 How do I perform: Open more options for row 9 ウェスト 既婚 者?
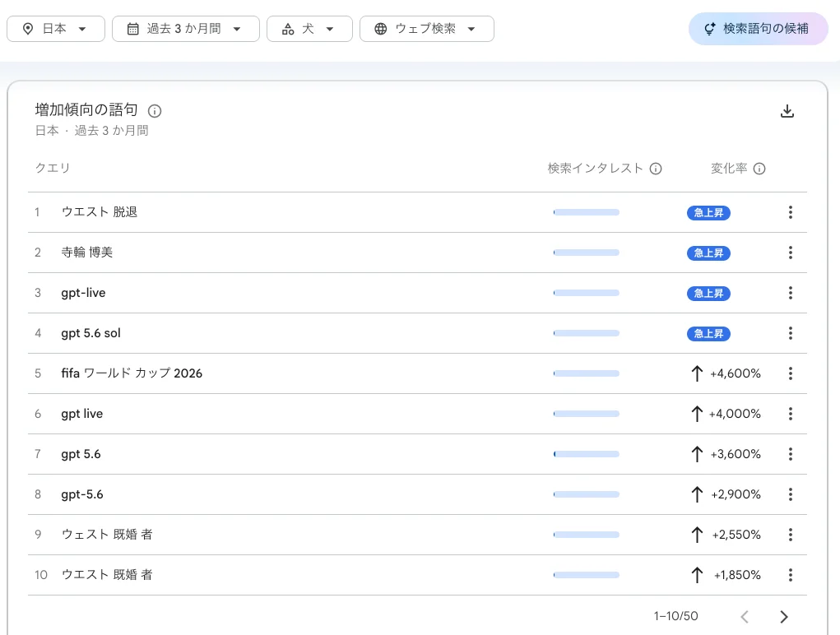[x=790, y=535]
